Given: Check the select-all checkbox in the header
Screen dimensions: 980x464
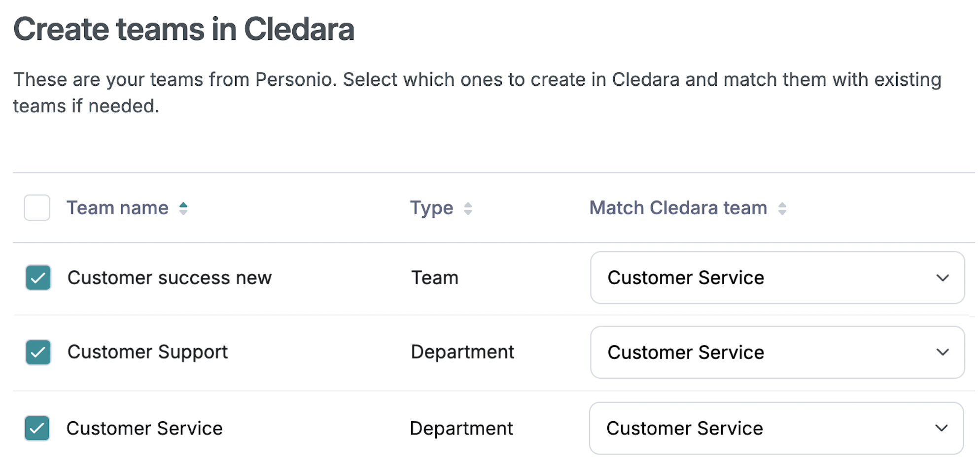Looking at the screenshot, I should (x=37, y=208).
